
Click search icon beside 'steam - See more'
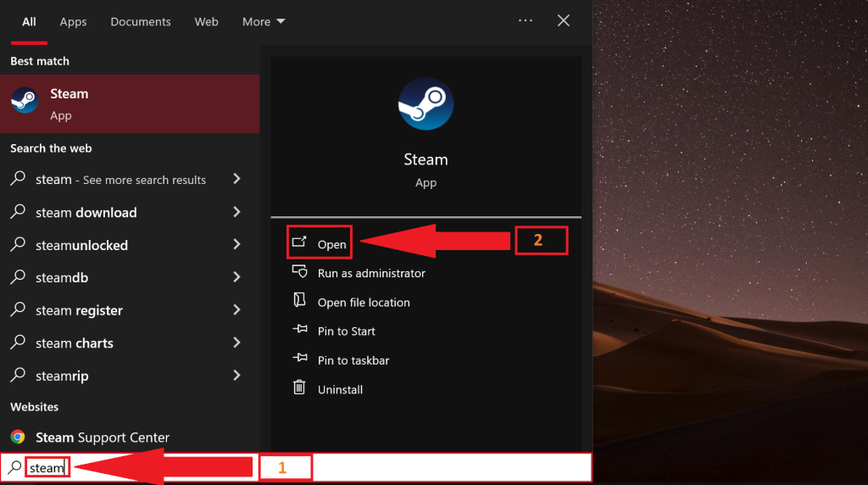click(18, 178)
